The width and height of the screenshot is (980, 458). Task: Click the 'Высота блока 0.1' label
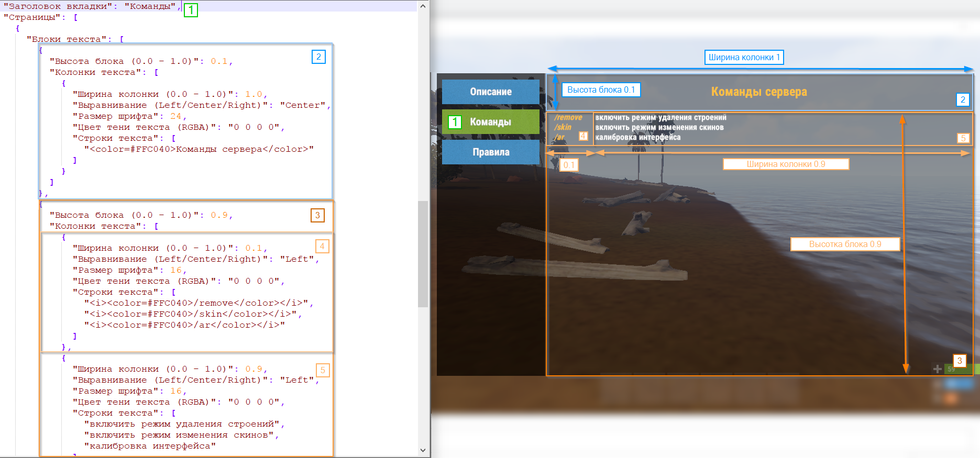(x=601, y=90)
